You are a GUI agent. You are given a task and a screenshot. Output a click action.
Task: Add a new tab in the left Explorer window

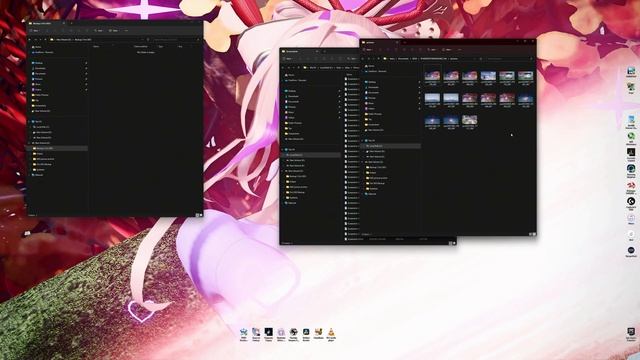[71, 23]
